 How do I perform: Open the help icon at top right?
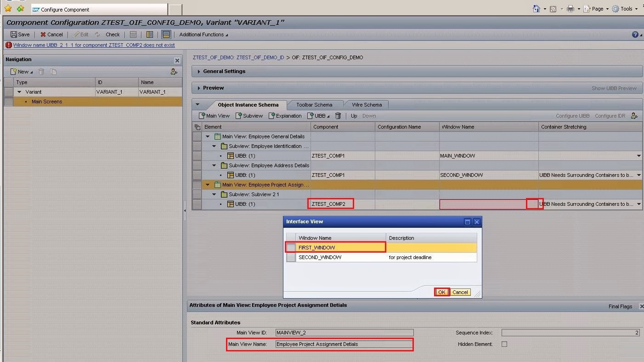coord(635,34)
